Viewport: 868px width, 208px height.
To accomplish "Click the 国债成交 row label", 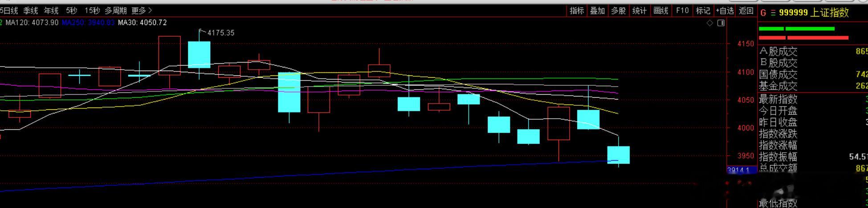I will coord(778,75).
